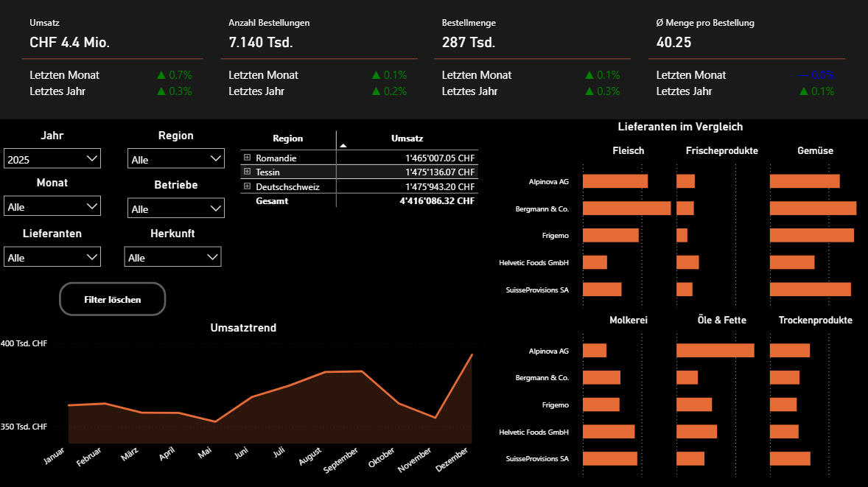Click the Umsatz column header
The image size is (868, 487).
(x=407, y=139)
